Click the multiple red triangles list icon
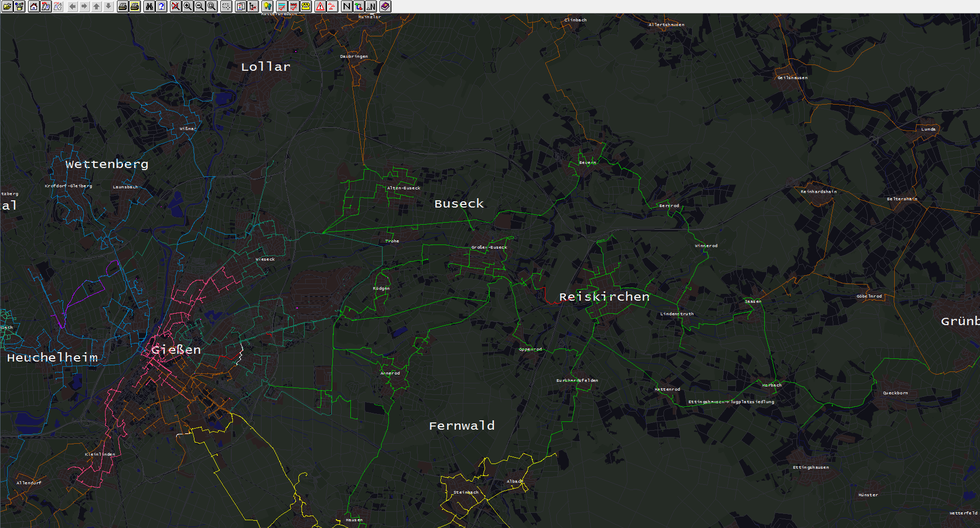This screenshot has height=528, width=980. point(332,6)
